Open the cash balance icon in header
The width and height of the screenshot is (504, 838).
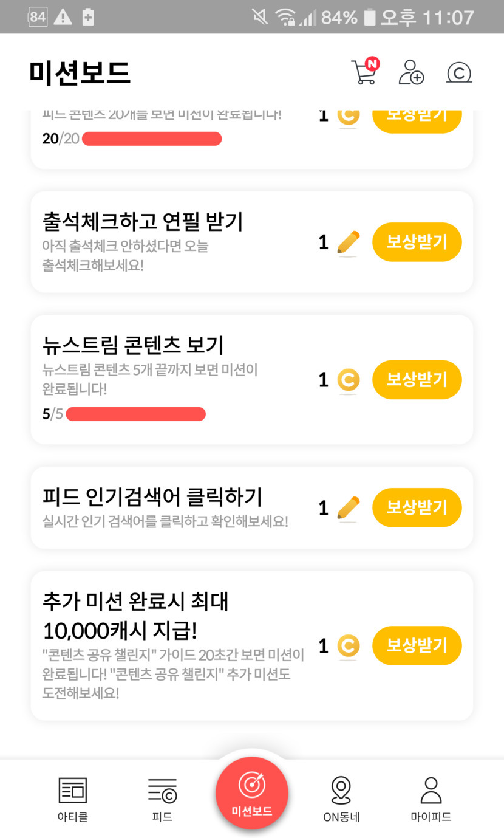coord(459,73)
